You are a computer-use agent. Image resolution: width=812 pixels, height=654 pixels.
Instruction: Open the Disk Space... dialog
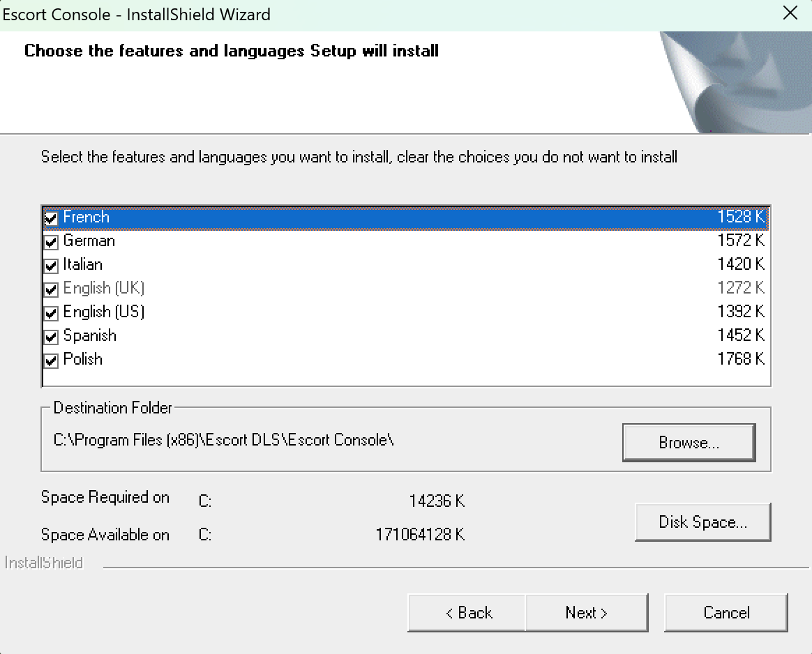coord(702,522)
